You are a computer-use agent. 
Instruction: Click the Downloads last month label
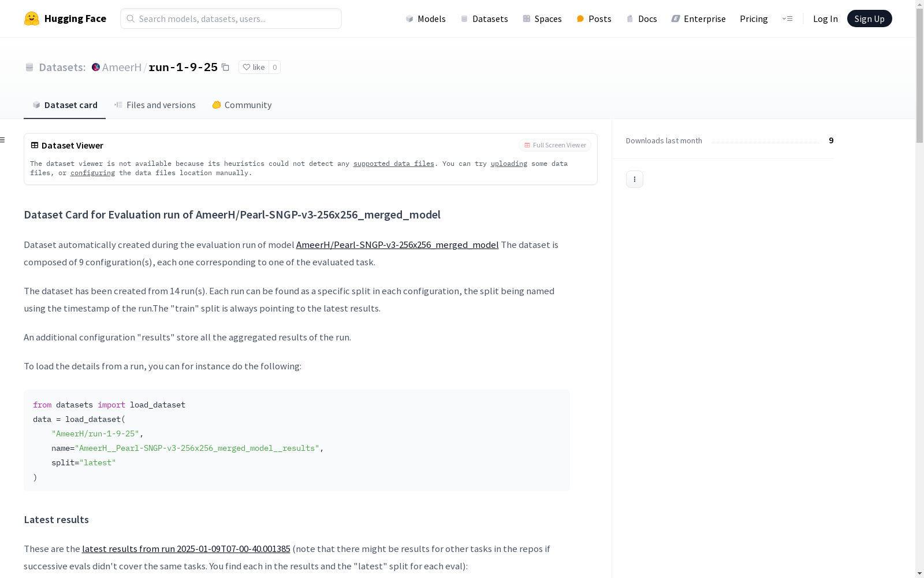tap(664, 140)
